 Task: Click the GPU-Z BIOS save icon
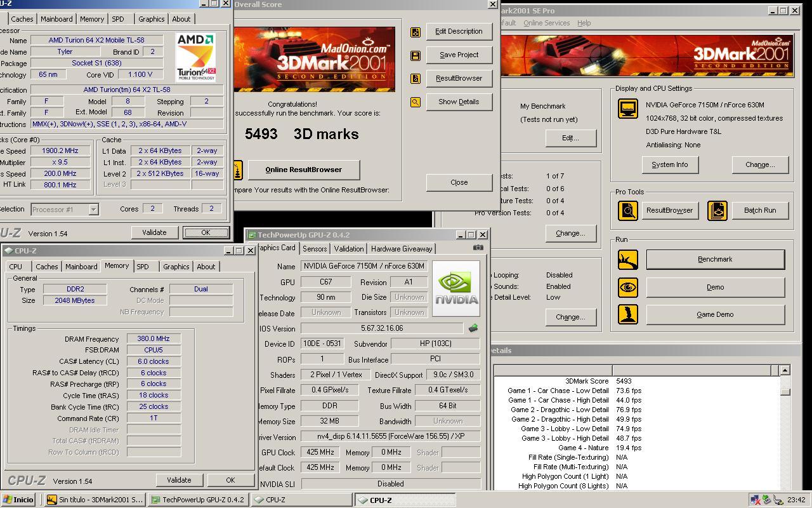[x=473, y=328]
